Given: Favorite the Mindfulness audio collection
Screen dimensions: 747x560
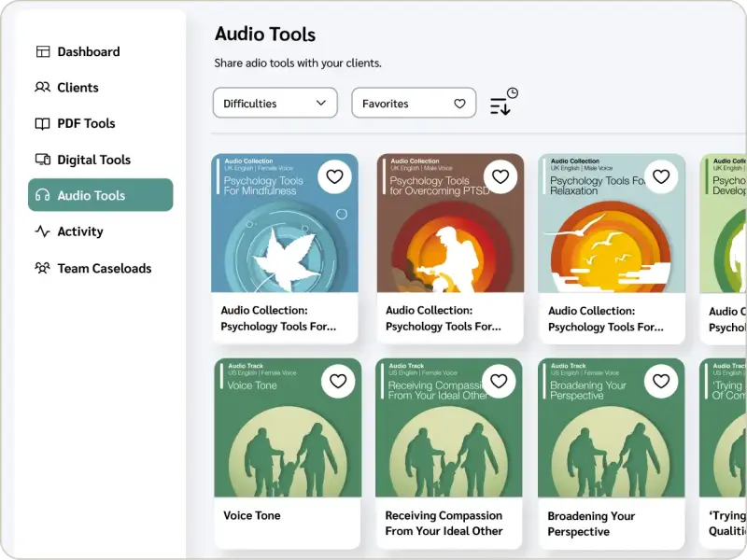Looking at the screenshot, I should coord(334,176).
